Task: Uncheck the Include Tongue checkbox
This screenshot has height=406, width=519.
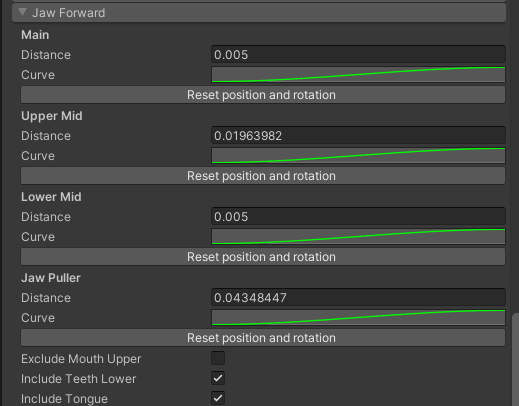Action: click(x=218, y=398)
